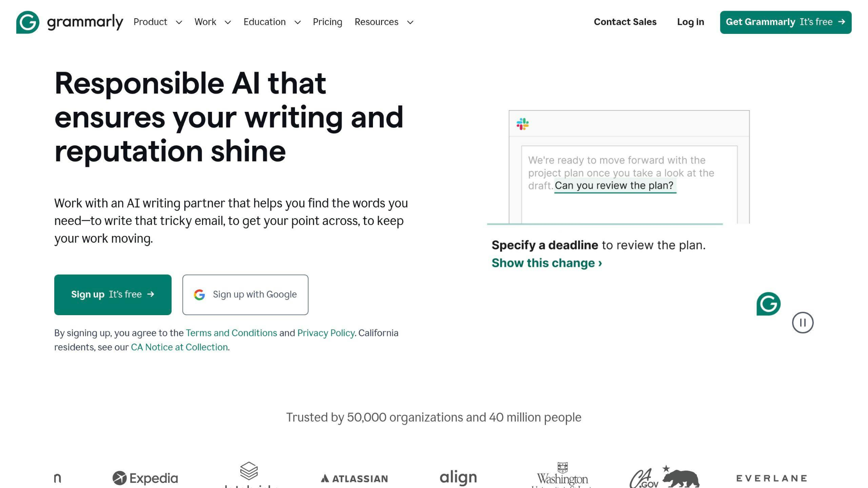Expand the Work dropdown menu
The width and height of the screenshot is (868, 488).
click(x=212, y=22)
